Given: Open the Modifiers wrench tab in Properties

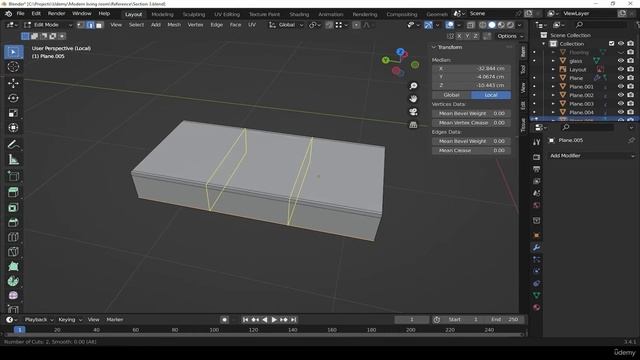Looking at the screenshot, I should (536, 247).
